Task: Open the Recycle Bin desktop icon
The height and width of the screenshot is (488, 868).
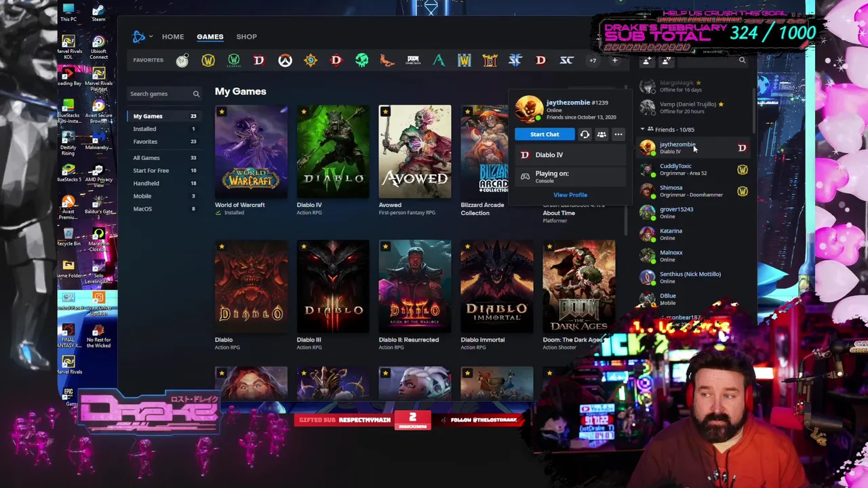Action: pos(68,237)
